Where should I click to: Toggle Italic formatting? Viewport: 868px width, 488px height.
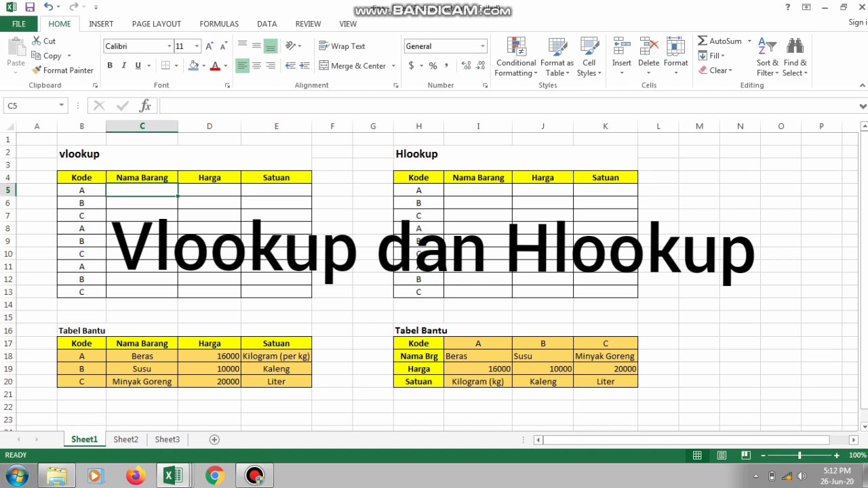tap(123, 66)
